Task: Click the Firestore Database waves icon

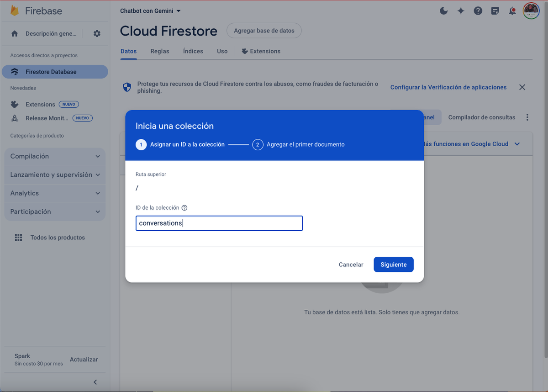Action: coord(15,72)
